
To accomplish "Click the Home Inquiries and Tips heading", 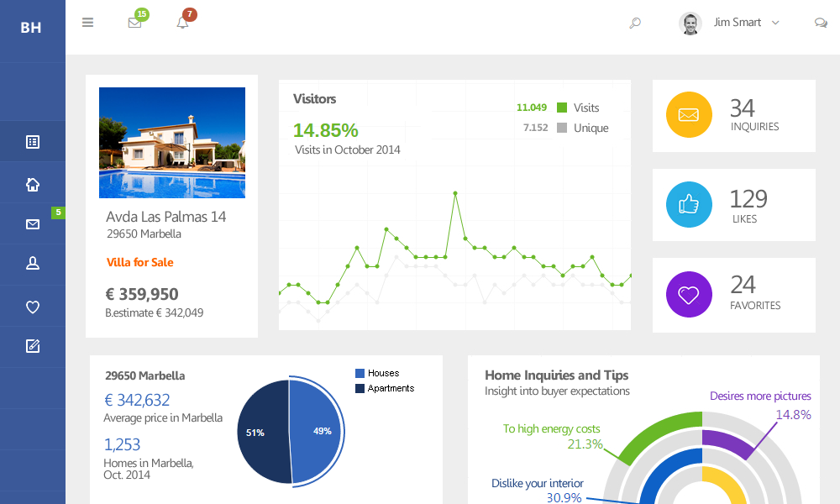I will 557,375.
